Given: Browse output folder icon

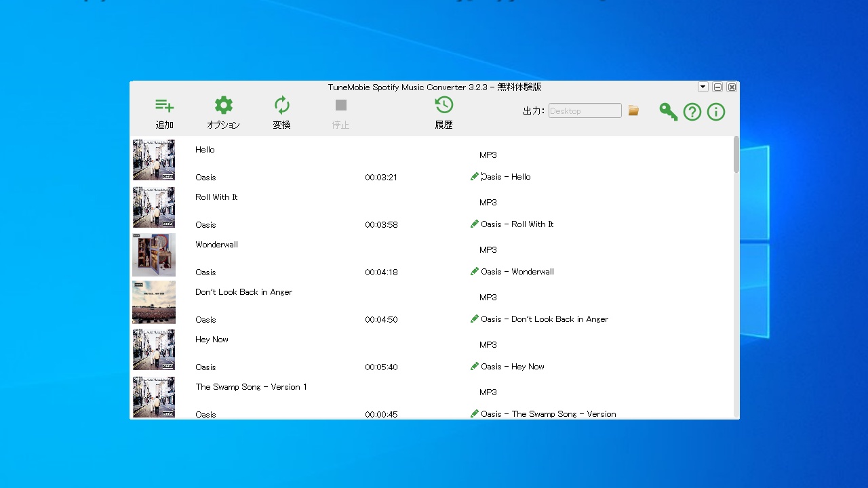Looking at the screenshot, I should [633, 110].
